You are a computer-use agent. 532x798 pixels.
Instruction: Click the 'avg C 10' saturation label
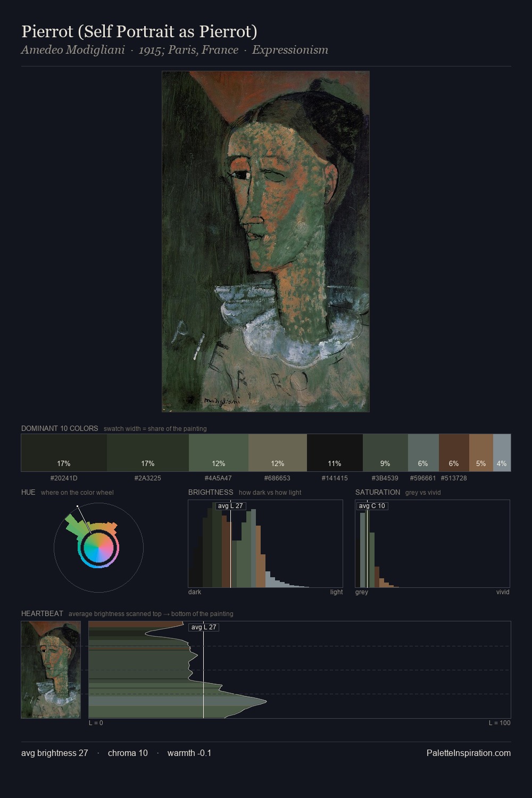(x=372, y=506)
